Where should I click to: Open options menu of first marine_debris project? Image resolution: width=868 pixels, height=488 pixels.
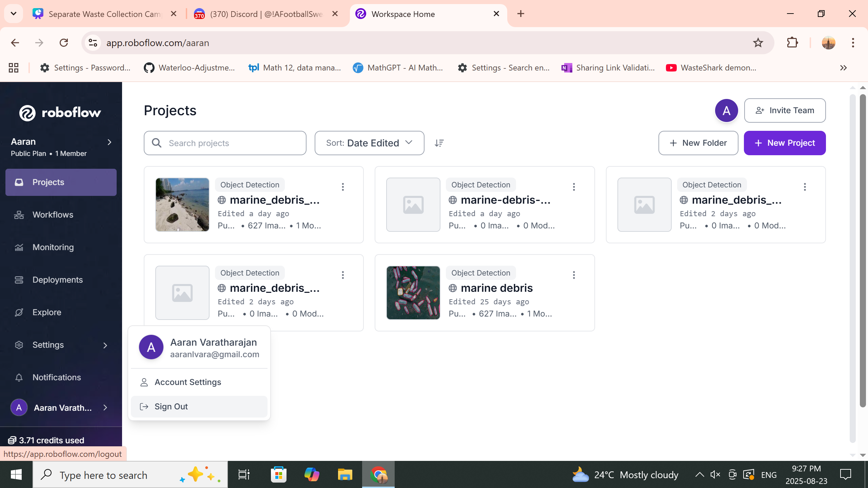click(343, 187)
